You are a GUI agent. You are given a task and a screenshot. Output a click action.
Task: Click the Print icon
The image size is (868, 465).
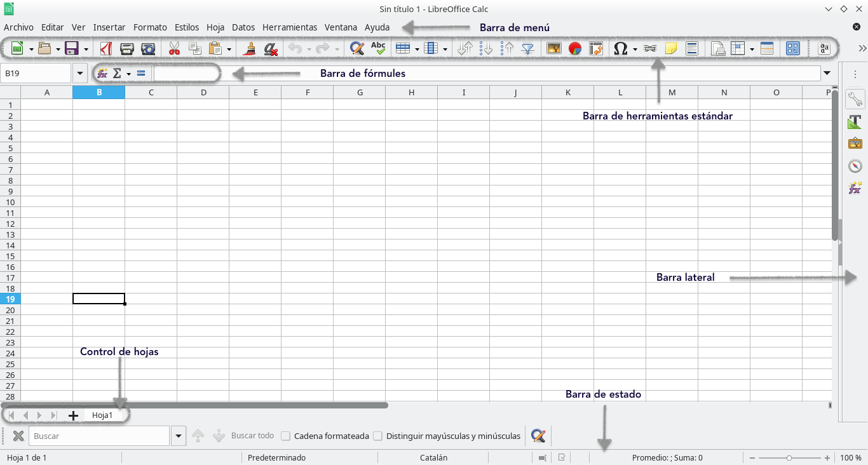[127, 48]
